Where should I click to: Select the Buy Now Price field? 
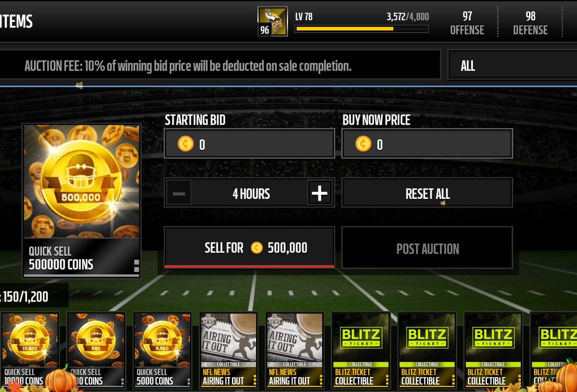[427, 144]
